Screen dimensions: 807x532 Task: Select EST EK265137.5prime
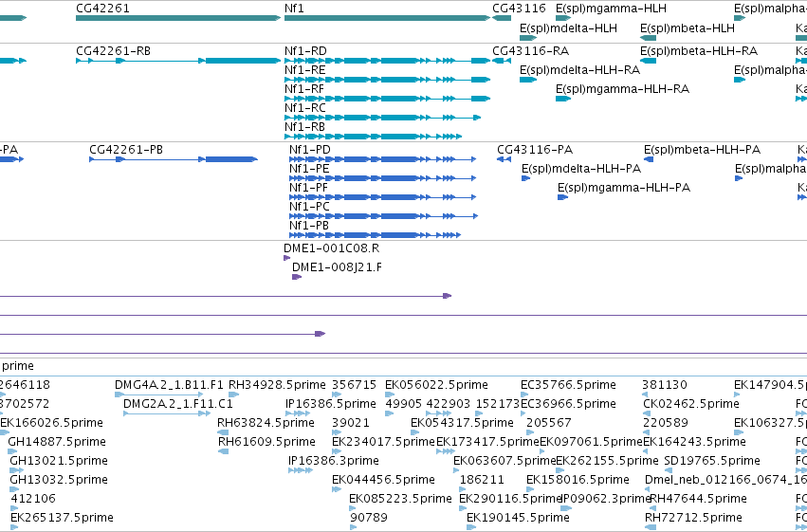15,527
